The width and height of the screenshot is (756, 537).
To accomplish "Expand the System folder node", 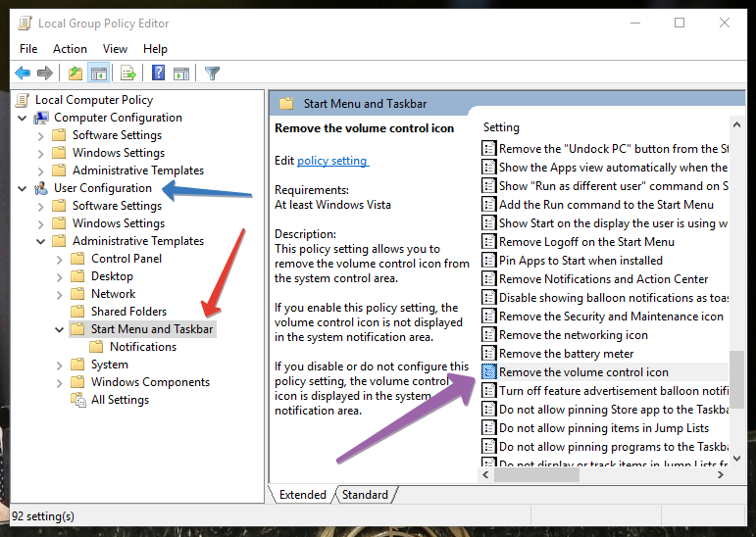I will [x=59, y=366].
